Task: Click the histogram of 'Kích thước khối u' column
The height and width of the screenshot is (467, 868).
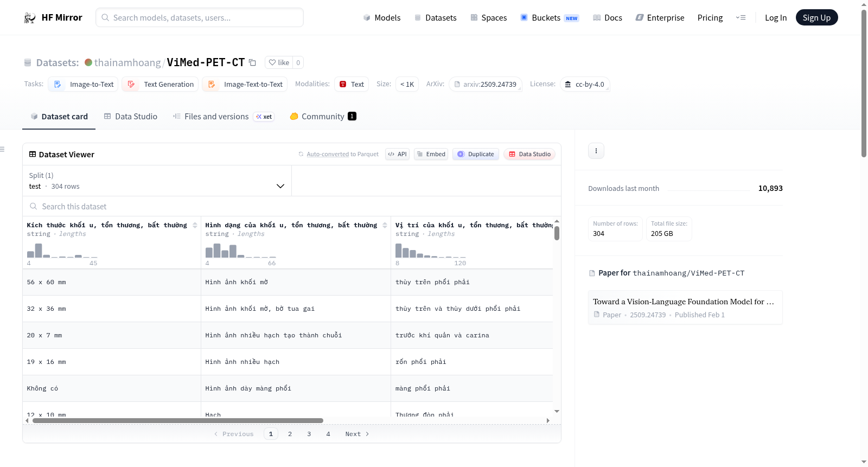Action: [62, 251]
